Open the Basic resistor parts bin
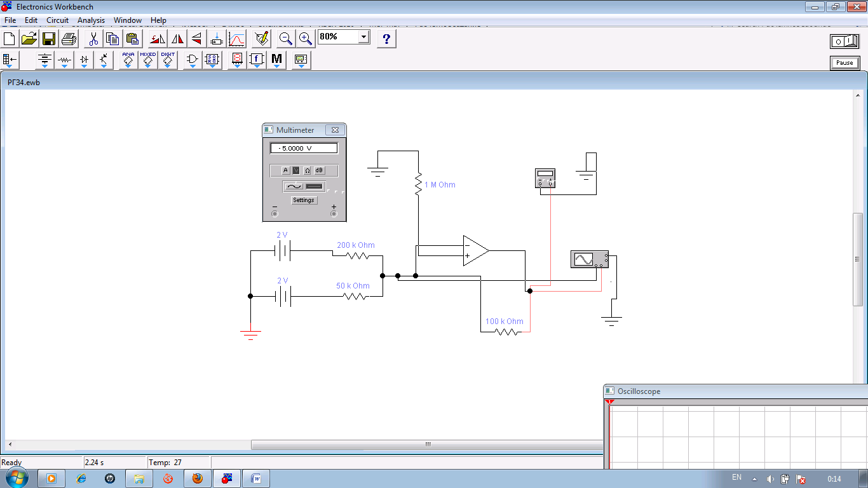Screen dimensions: 868x488 click(64, 60)
